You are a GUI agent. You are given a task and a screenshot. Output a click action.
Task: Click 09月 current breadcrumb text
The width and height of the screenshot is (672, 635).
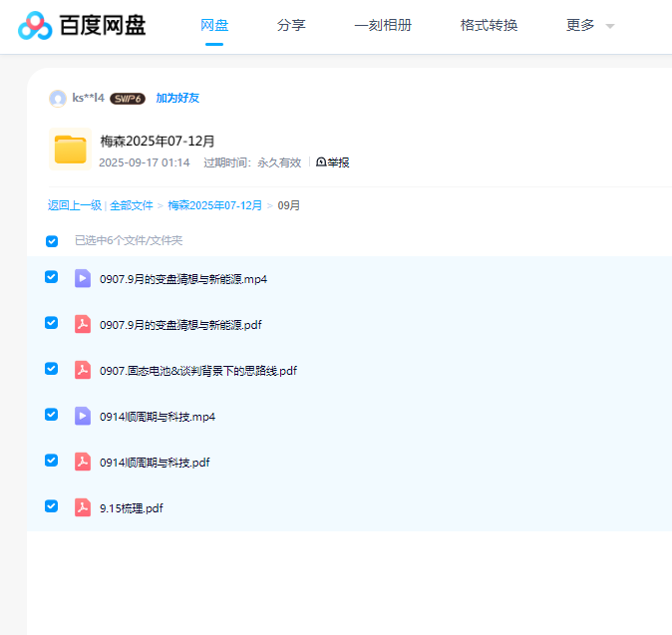289,205
